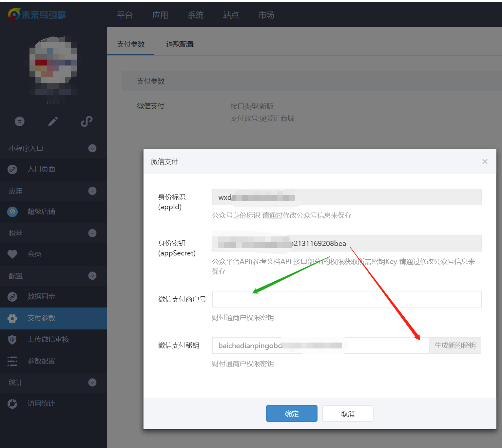This screenshot has width=502, height=448.
Task: Focus the 微信支付商户号 input field
Action: [x=347, y=299]
